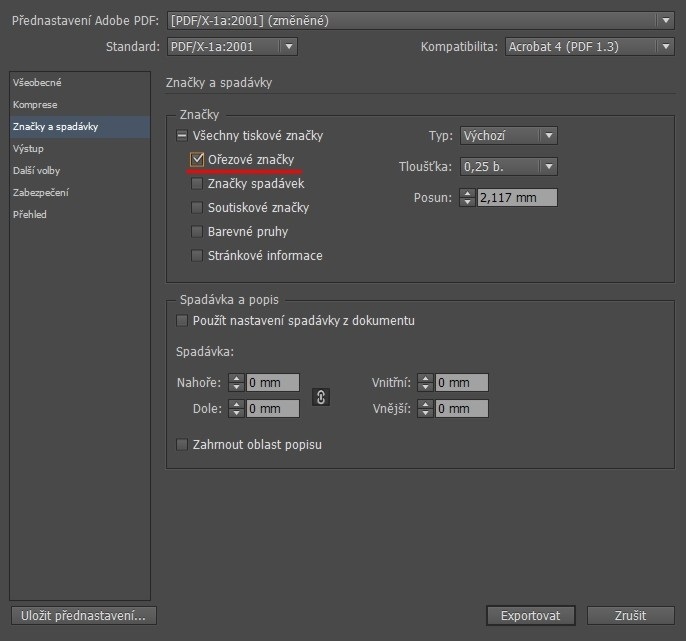Increase Nahoře bleed with up arrow
Image resolution: width=686 pixels, height=641 pixels.
(236, 378)
